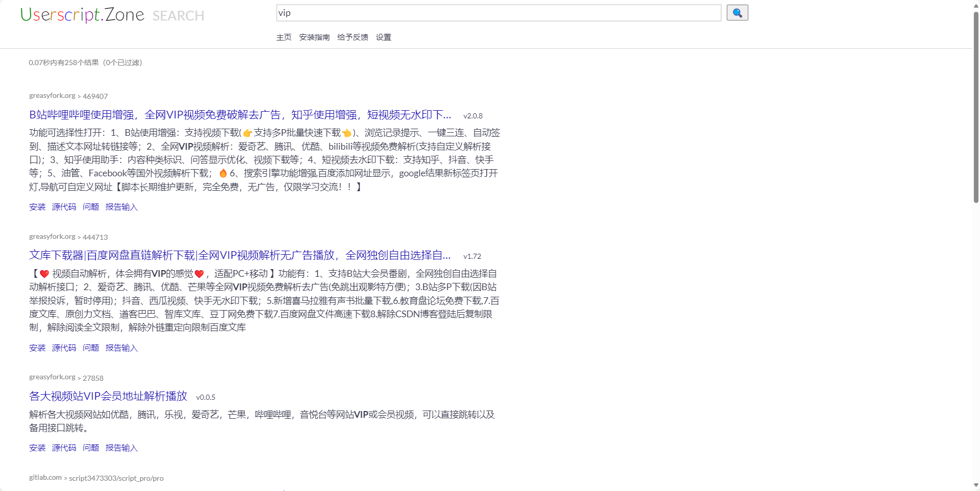Screen dimensions: 980x491
Task: Click the magnifier search button
Action: coord(737,13)
